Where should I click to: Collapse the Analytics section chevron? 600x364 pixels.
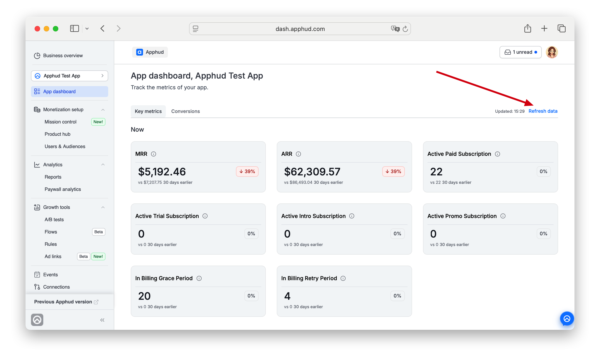(x=103, y=165)
